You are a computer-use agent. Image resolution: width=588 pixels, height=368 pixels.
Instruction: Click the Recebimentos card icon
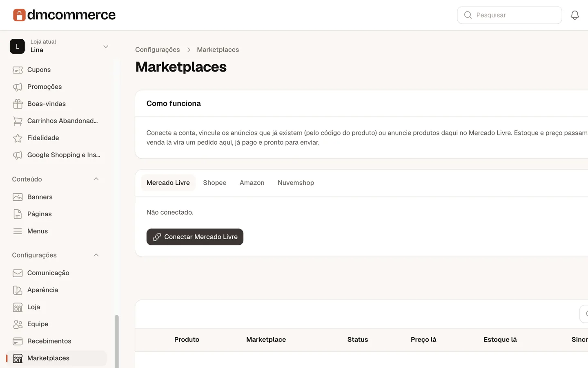coord(18,341)
